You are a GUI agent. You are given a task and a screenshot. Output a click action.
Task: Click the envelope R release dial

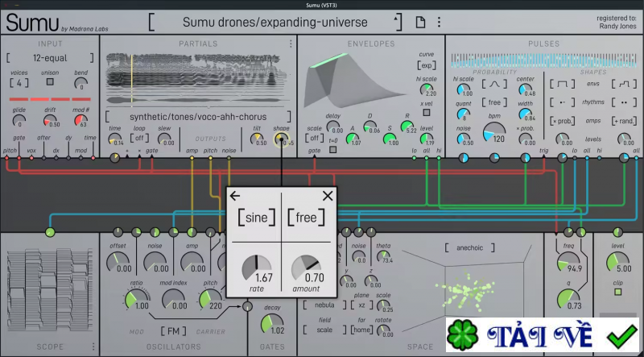[407, 127]
